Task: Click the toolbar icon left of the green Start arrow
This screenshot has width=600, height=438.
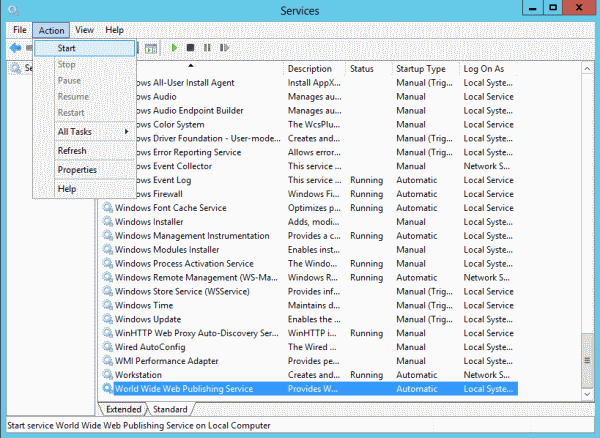Action: pyautogui.click(x=151, y=49)
